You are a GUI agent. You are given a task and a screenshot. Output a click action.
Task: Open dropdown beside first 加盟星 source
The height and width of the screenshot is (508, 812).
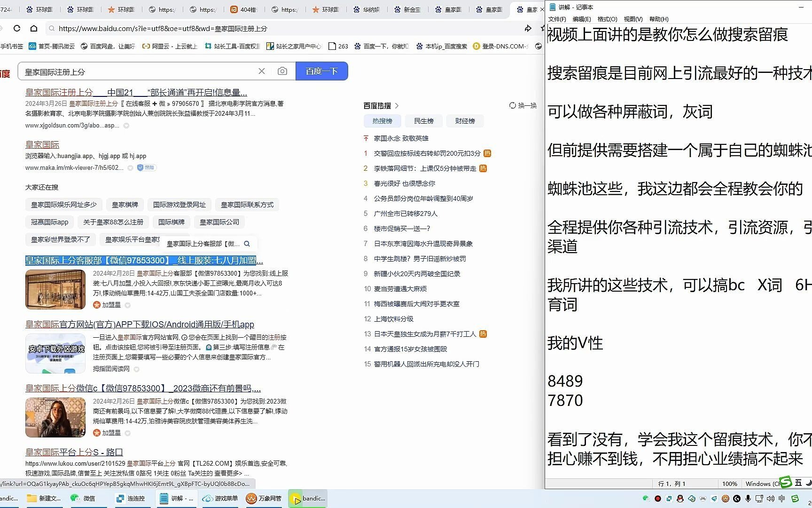pos(127,305)
